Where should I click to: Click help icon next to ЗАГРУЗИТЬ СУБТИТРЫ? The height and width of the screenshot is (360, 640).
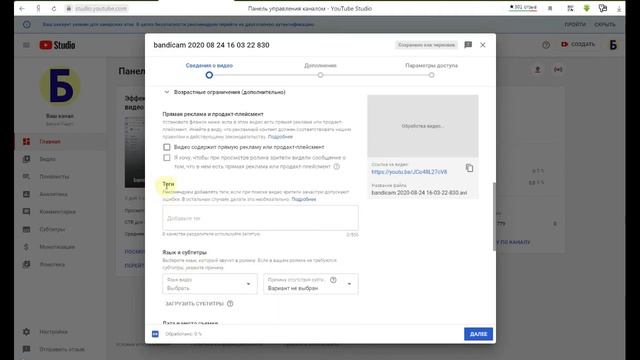click(230, 304)
